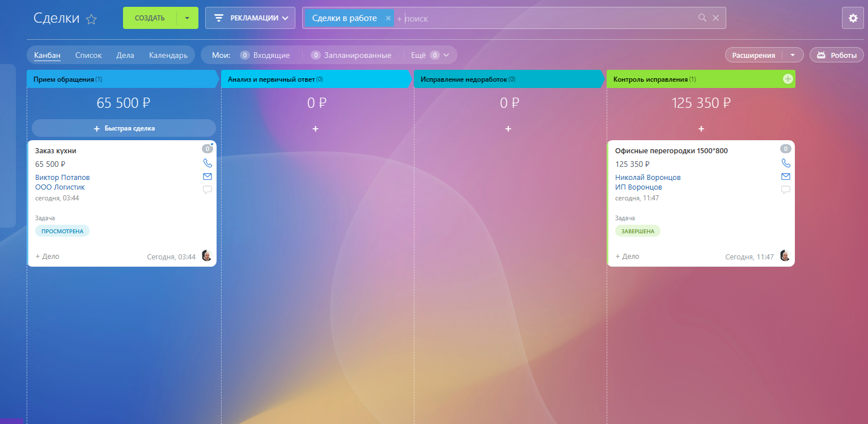The image size is (868, 424).
Task: Add deal in 'Контроль исправления' column
Action: (x=701, y=129)
